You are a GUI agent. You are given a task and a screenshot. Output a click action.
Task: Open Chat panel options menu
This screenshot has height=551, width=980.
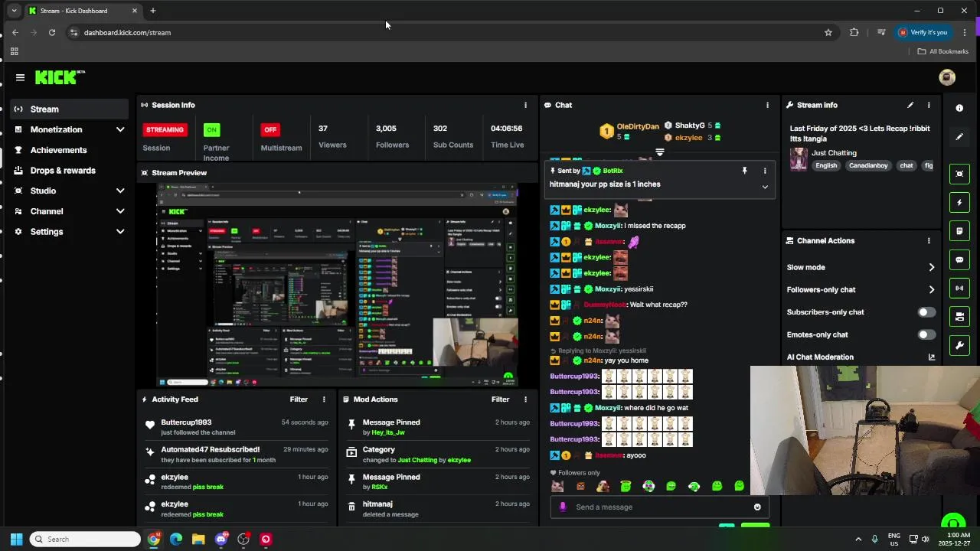point(767,105)
